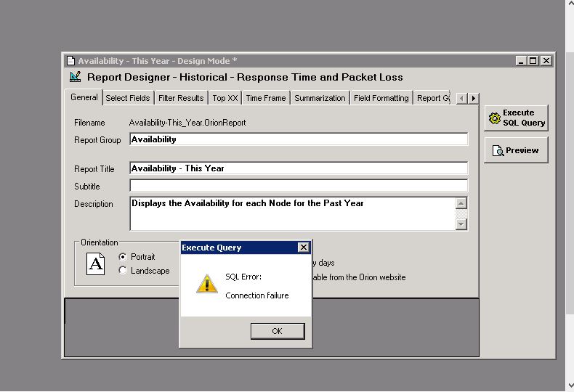
Task: Click inside the Description text box
Action: (x=293, y=213)
